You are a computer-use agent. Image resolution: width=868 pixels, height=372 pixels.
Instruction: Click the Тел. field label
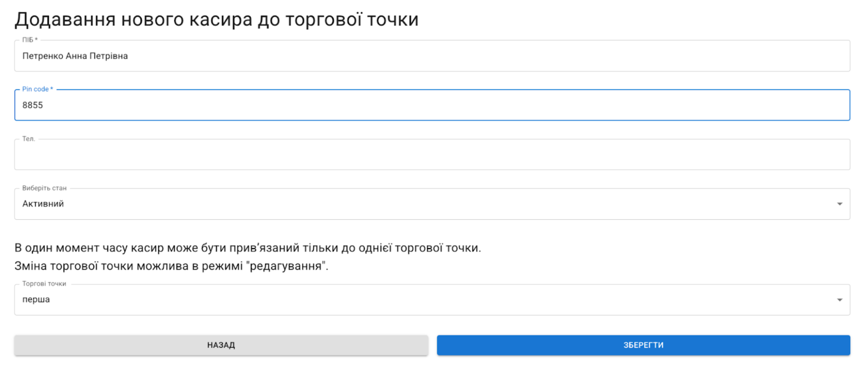point(28,139)
